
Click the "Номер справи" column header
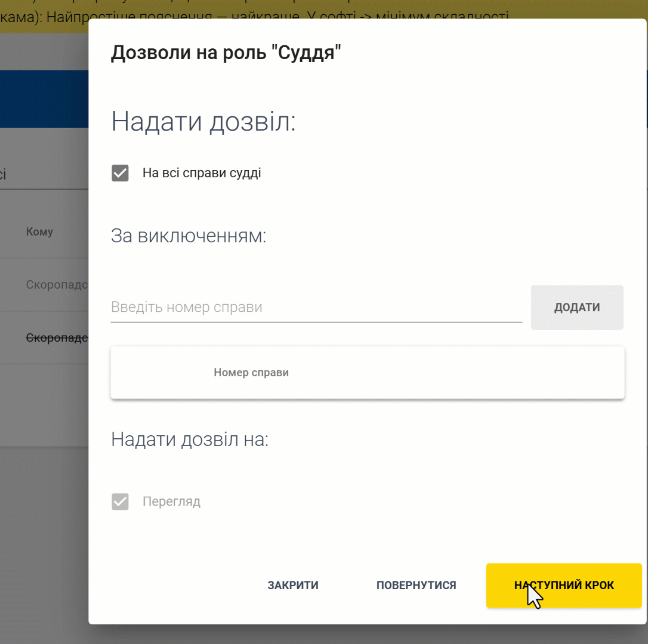(x=251, y=373)
